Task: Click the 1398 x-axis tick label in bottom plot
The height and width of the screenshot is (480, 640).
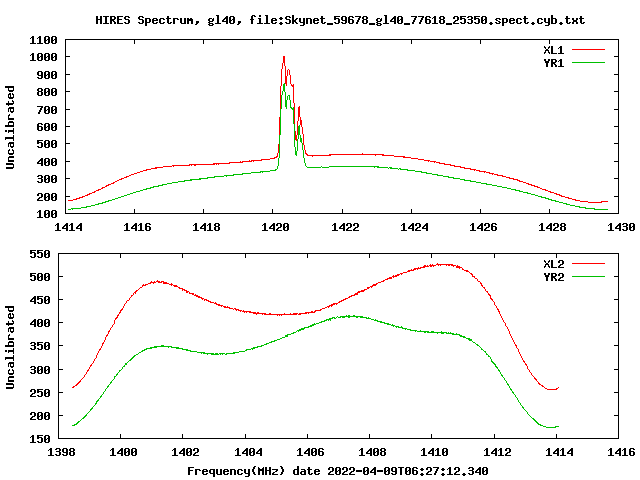Action: point(61,452)
